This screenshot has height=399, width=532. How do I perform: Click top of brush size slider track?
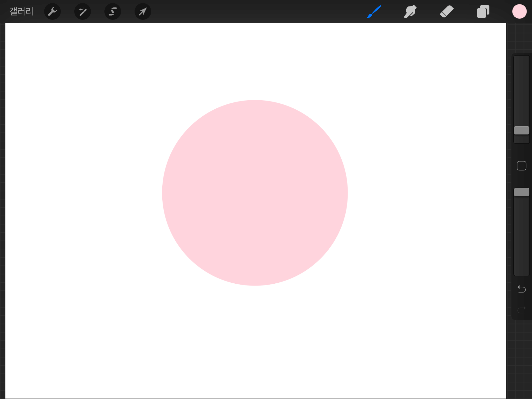click(x=521, y=62)
